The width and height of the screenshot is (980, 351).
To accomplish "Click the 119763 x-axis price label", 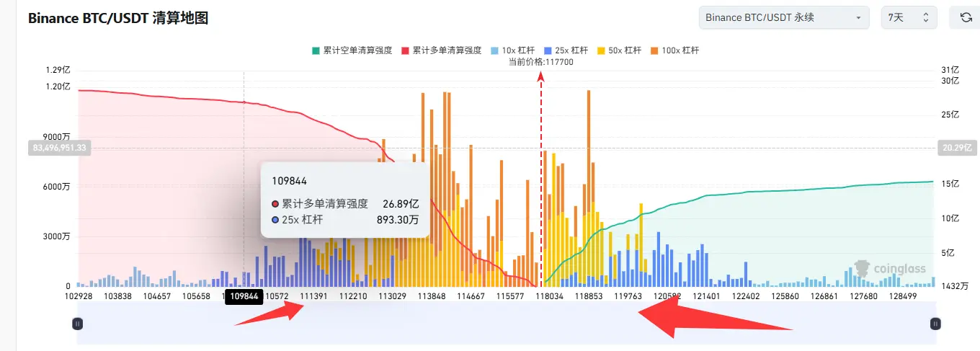I will [628, 296].
